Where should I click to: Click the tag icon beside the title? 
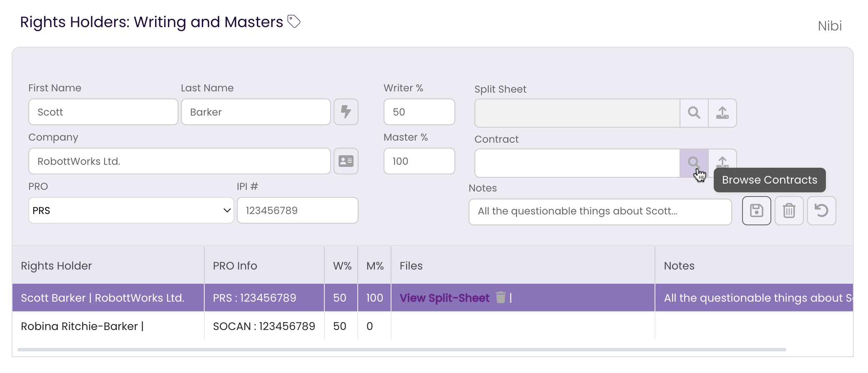click(294, 21)
